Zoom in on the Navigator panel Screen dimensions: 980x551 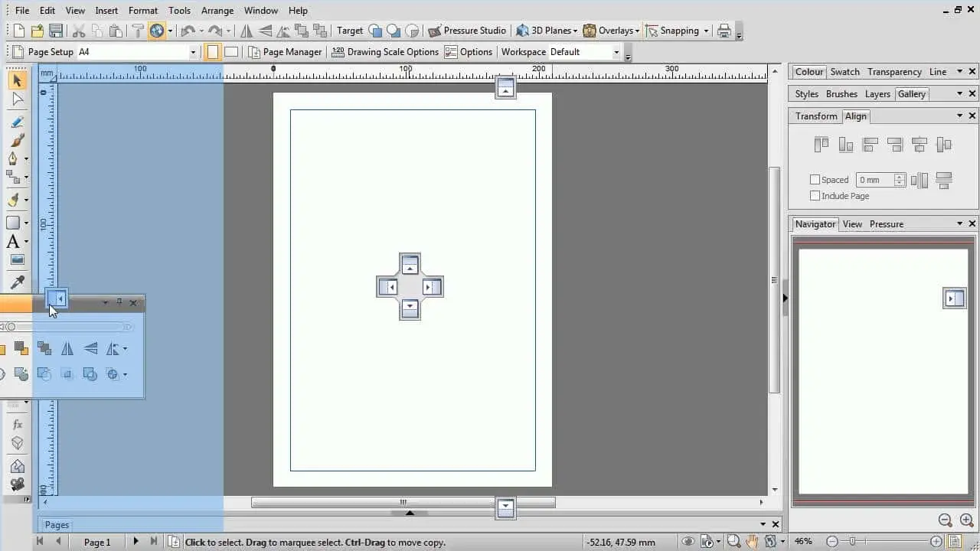(x=966, y=520)
